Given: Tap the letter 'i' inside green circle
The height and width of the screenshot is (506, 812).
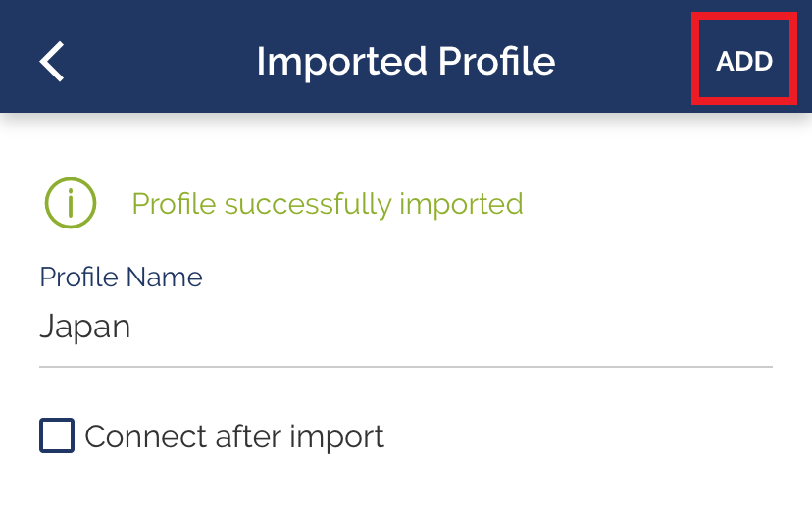Looking at the screenshot, I should (x=71, y=203).
